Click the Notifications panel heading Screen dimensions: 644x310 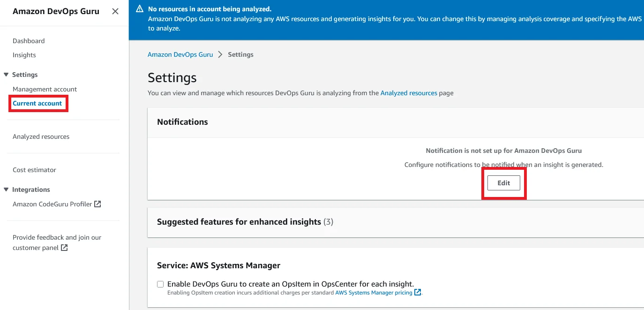(182, 122)
